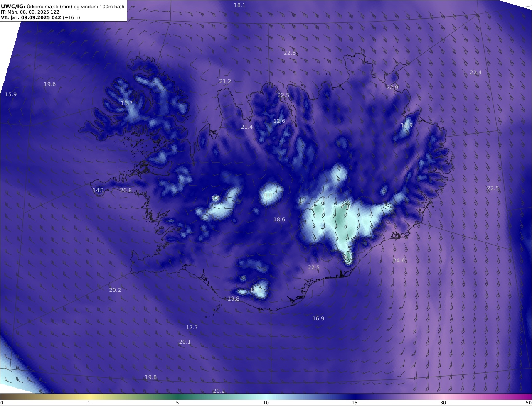Click the 12.6 value label
The height and width of the screenshot is (406, 532).
click(279, 121)
